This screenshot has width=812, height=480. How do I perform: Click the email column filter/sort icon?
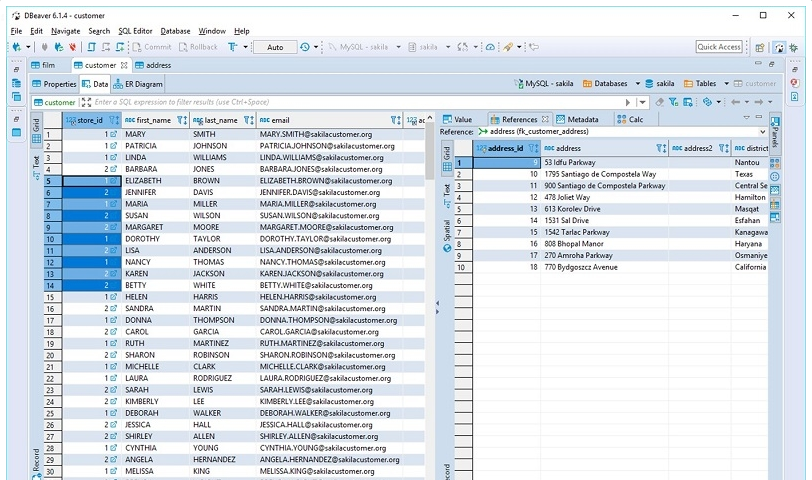click(396, 120)
